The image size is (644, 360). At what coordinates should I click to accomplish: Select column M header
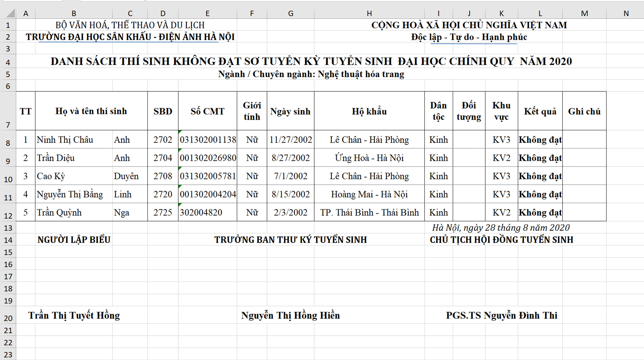(x=584, y=13)
